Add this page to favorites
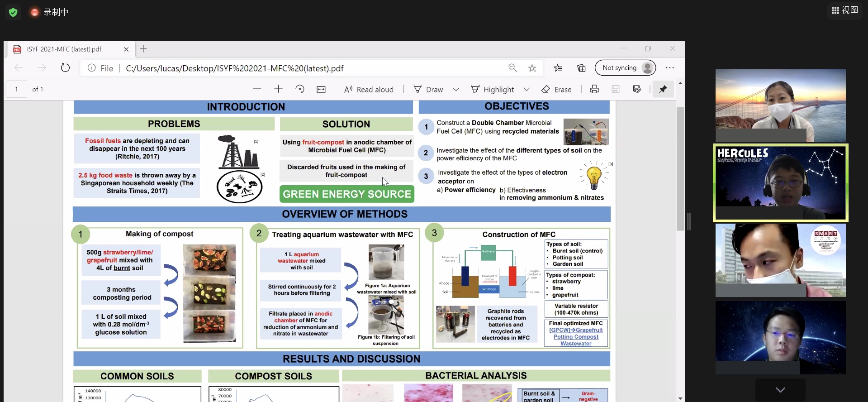Image resolution: width=868 pixels, height=402 pixels. click(x=532, y=68)
